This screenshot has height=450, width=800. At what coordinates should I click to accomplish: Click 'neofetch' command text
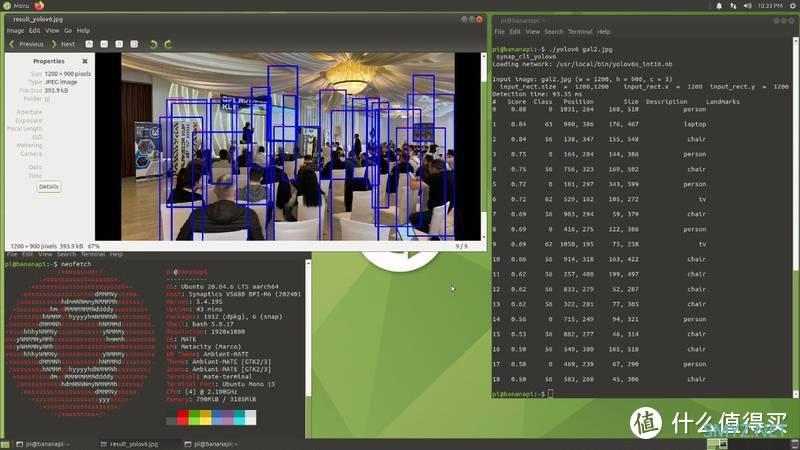pos(76,264)
